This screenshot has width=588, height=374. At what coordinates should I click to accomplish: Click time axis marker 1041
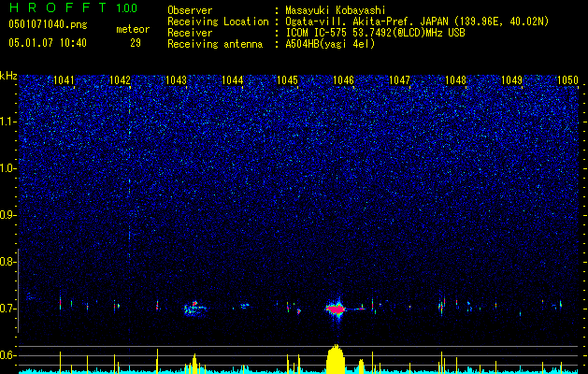tap(64, 80)
